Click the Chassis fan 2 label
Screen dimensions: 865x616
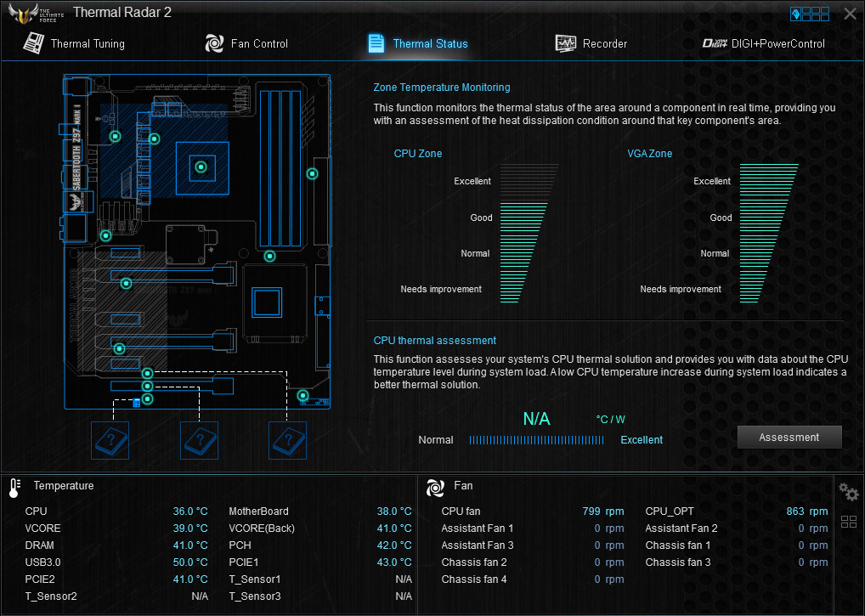click(x=474, y=562)
